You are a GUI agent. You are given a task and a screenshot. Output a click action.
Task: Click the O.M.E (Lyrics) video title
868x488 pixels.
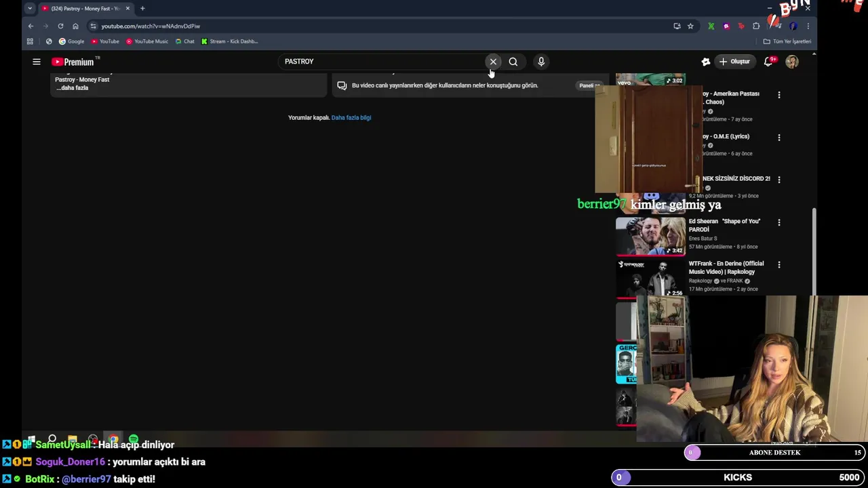[726, 136]
